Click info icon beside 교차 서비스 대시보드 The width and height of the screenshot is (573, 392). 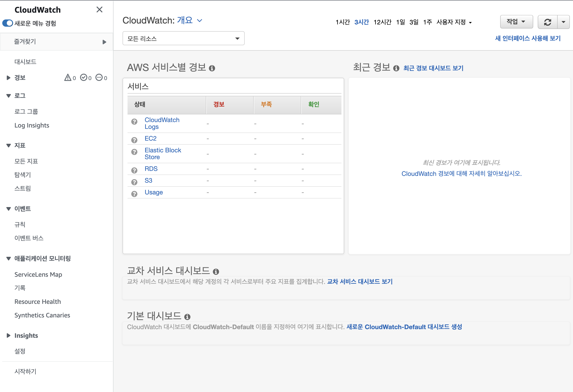coord(216,272)
